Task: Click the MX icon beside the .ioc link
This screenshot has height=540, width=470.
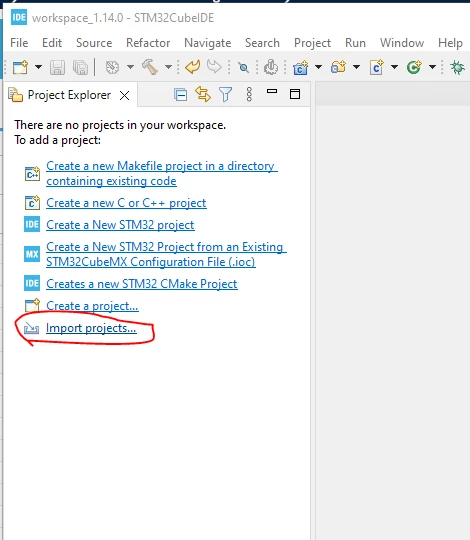Action: [32, 255]
